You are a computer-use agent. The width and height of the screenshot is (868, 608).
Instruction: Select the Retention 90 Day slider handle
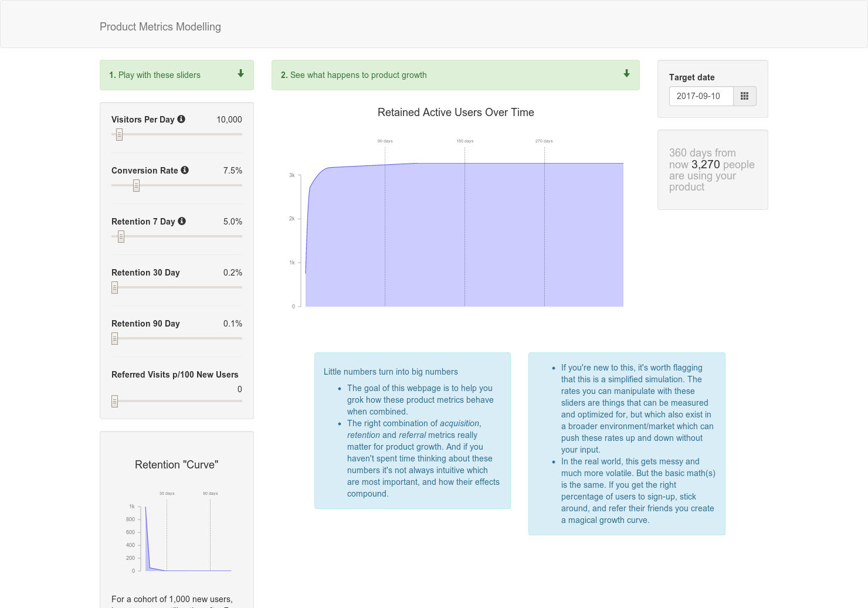click(x=114, y=338)
